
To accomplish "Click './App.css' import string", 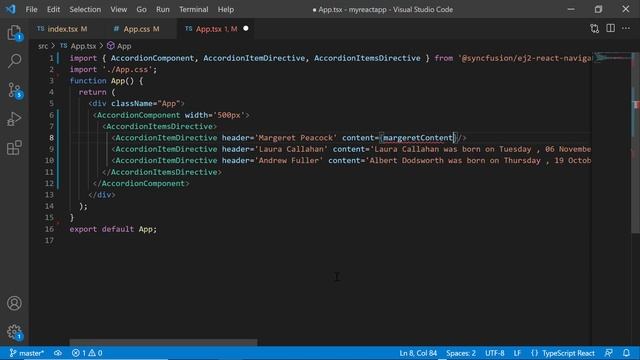I will (127, 69).
